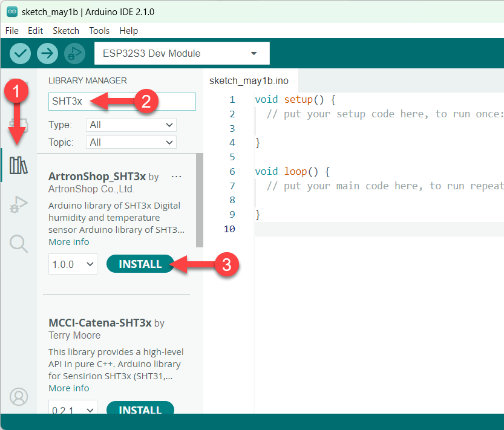Install the MCCI-Catena-SHT3x library
The width and height of the screenshot is (504, 430).
point(140,408)
